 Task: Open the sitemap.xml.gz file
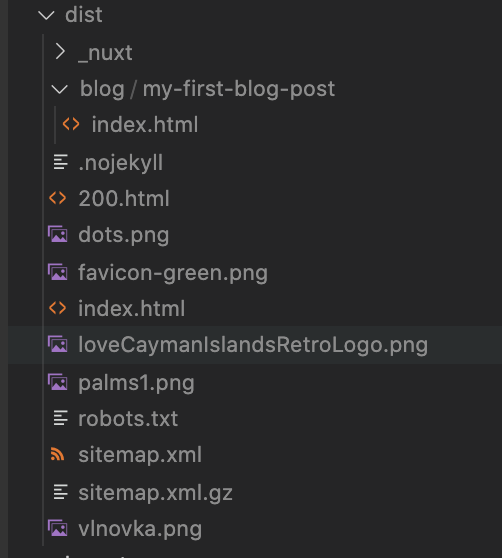click(x=155, y=493)
